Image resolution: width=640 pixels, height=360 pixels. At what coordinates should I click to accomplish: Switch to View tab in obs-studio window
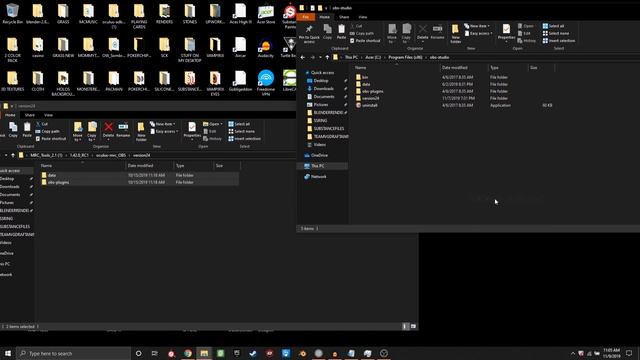click(x=362, y=17)
